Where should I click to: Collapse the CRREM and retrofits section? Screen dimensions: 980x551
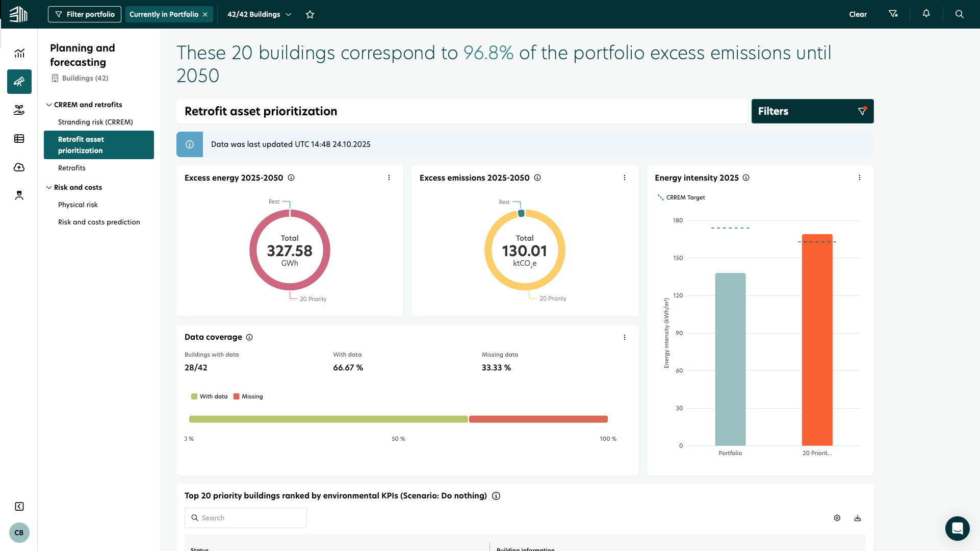pyautogui.click(x=49, y=105)
